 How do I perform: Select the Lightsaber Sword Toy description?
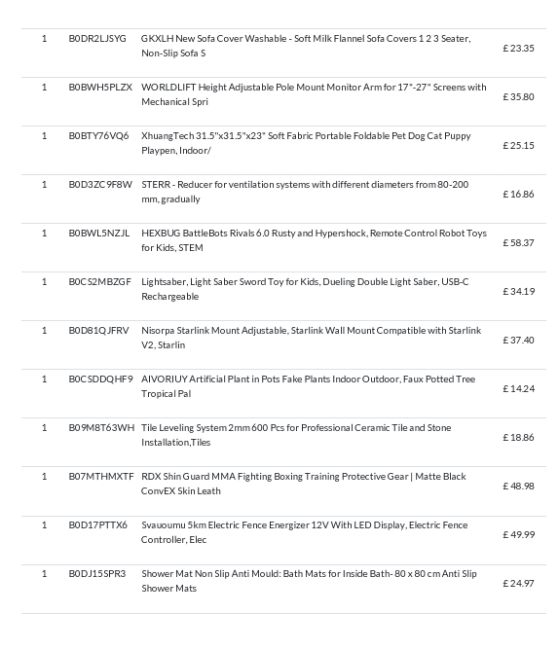click(305, 289)
